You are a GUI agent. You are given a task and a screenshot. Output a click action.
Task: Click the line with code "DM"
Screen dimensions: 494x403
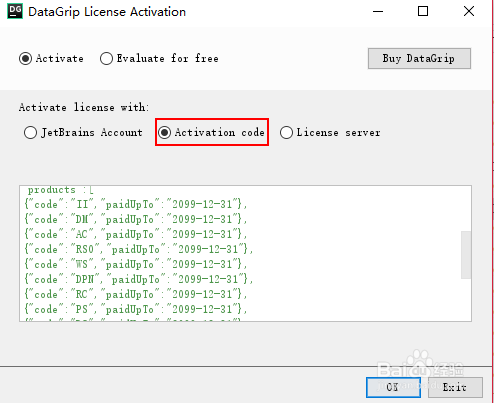point(136,219)
